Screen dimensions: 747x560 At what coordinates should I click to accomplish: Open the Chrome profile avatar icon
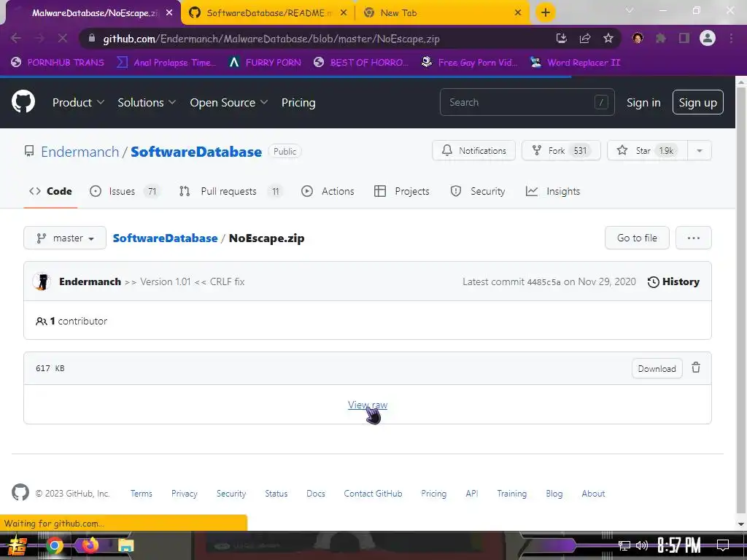(x=708, y=38)
